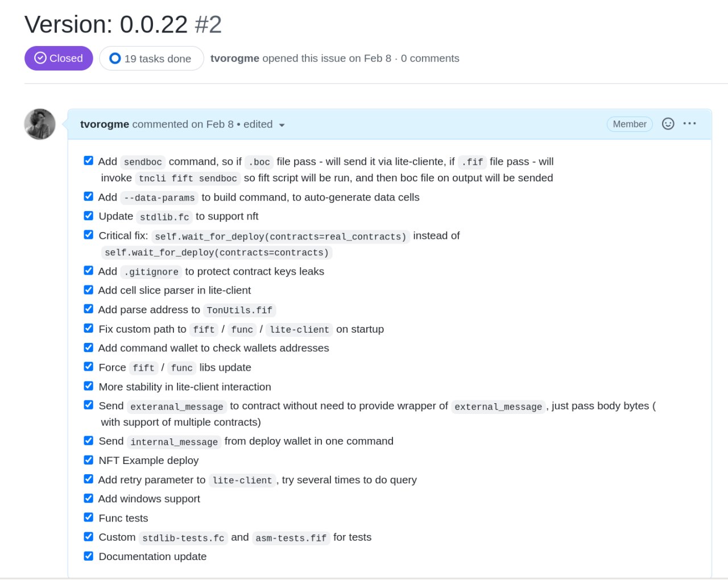Click the Feb 8 comment timestamp

tap(213, 124)
